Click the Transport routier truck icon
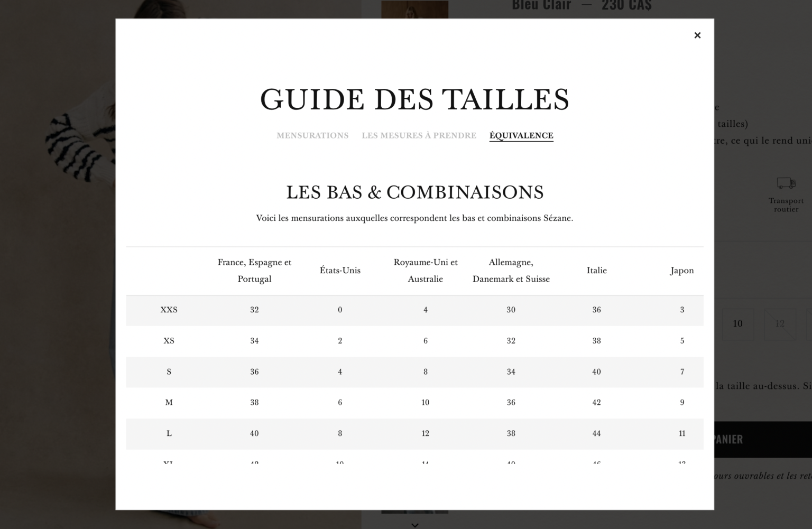812x529 pixels. tap(786, 183)
